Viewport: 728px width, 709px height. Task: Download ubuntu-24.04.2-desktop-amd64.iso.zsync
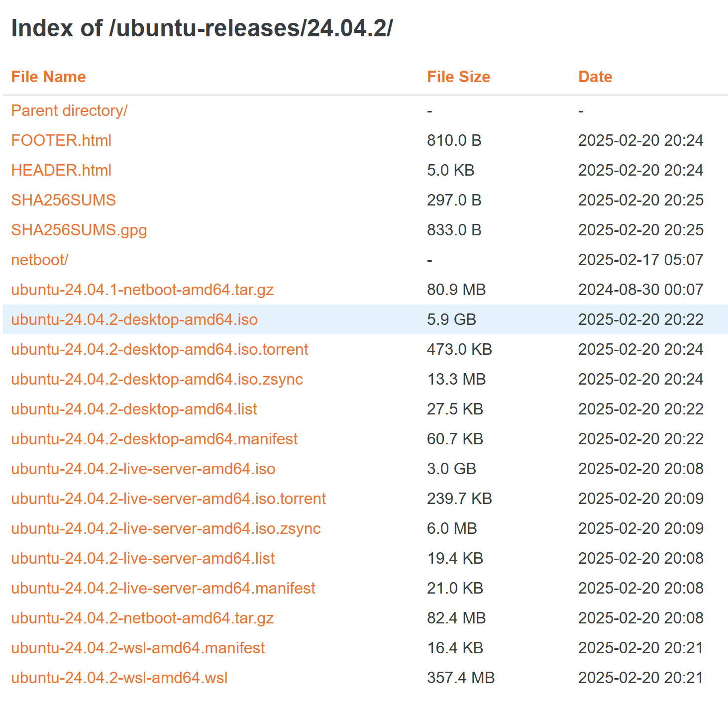coord(157,379)
